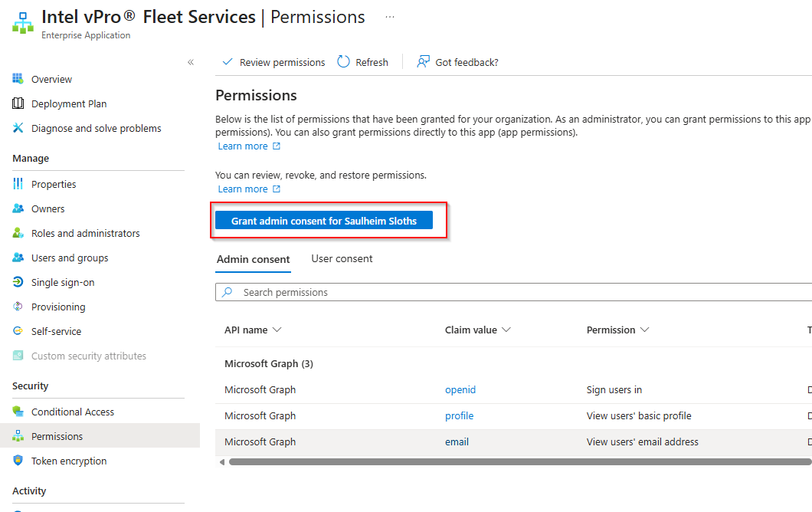The width and height of the screenshot is (812, 512).
Task: Click the Diagnose and solve problems wrench icon
Action: point(18,127)
